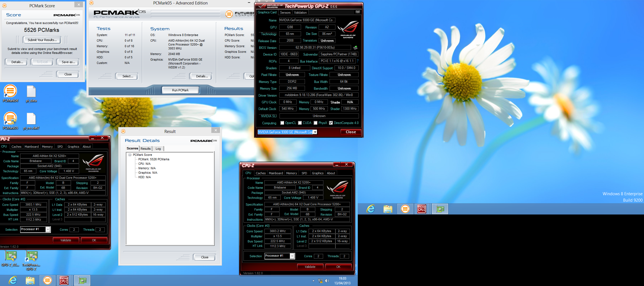Take GPU-Z screenshot with camera icon
Screen dimensions: 644x286
point(357,12)
